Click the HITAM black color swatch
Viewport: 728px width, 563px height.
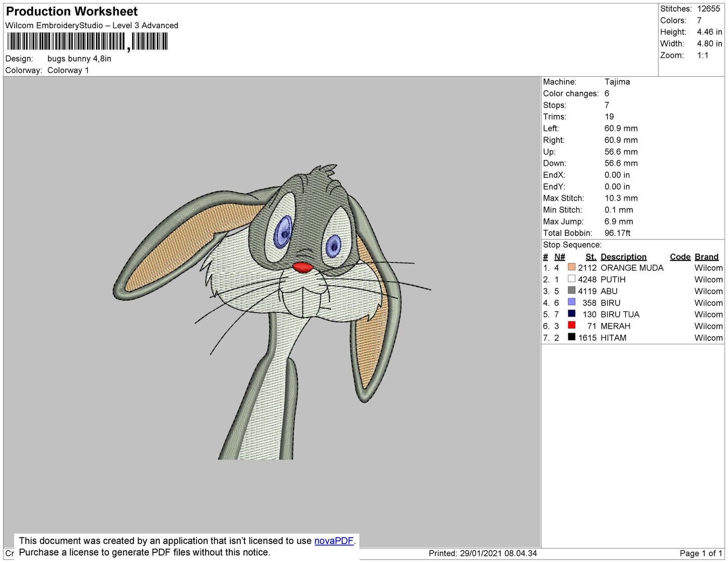coord(571,337)
